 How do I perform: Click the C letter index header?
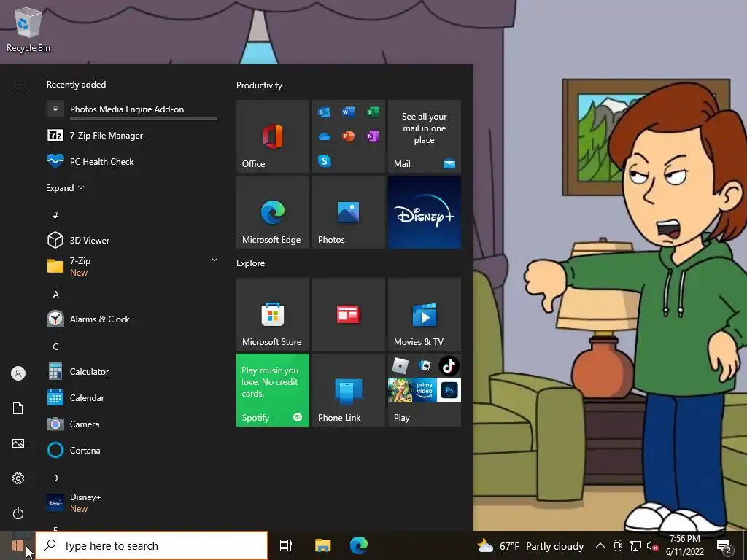(x=55, y=346)
